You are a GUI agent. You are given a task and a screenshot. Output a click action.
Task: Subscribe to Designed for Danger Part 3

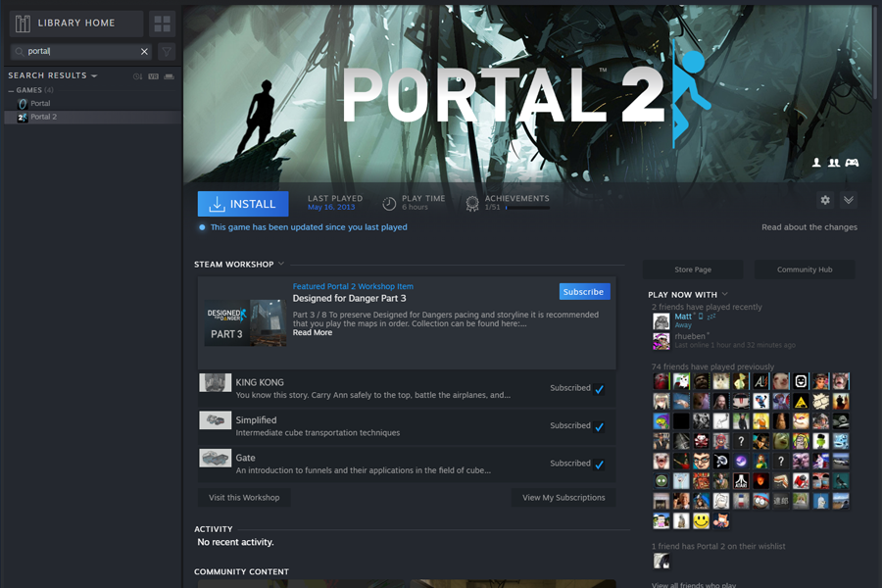584,291
